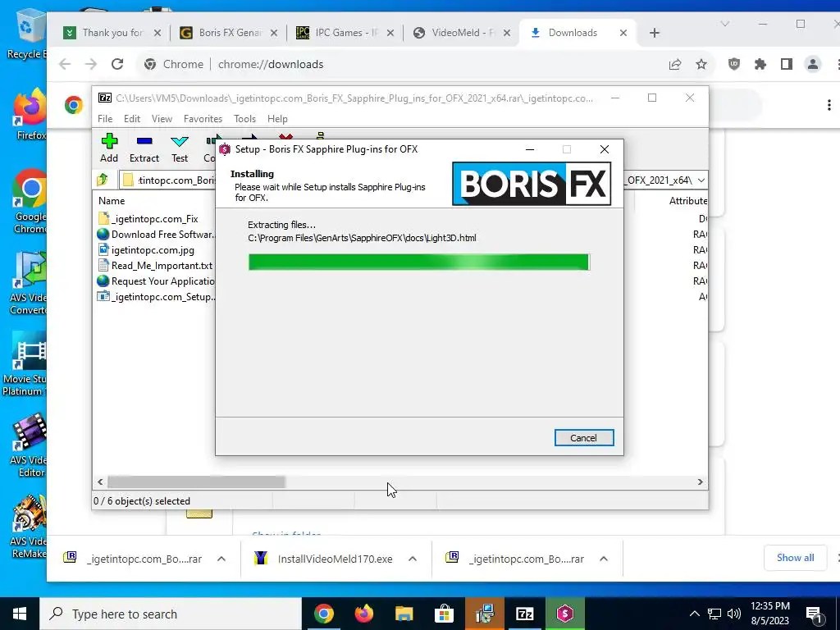Sort by the Attributes column header
Screen dimensions: 840x630
[x=688, y=201]
